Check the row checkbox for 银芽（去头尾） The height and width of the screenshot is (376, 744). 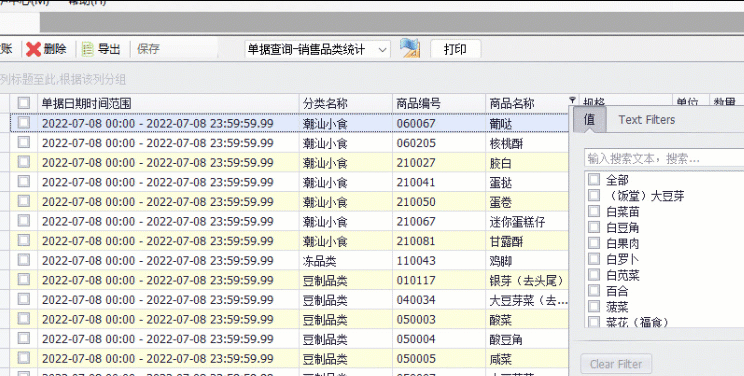[x=24, y=279]
